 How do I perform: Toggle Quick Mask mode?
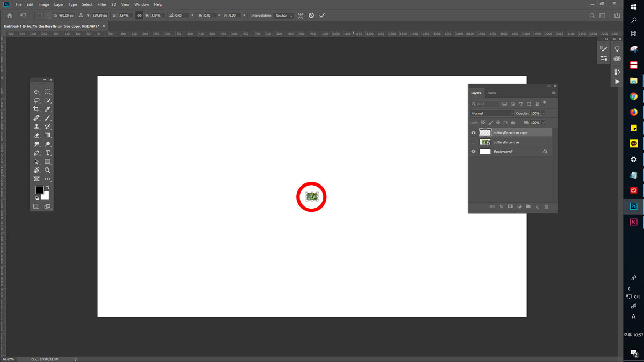[x=36, y=206]
